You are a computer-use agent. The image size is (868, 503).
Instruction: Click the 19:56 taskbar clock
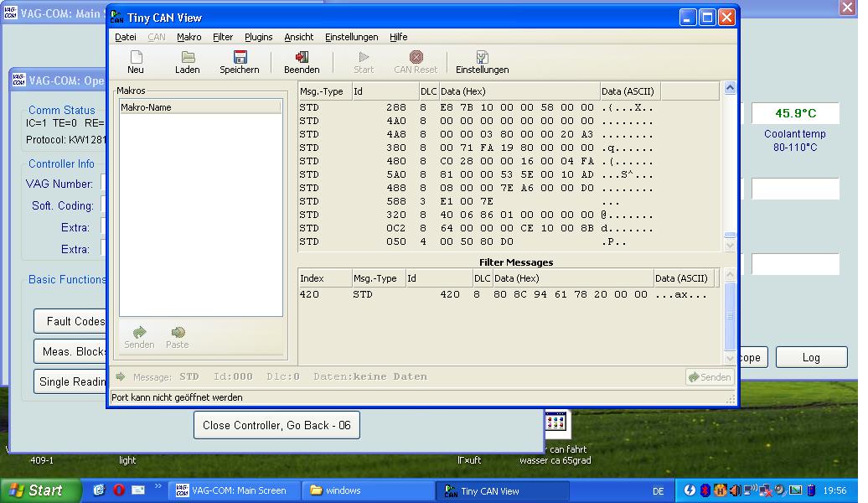click(x=834, y=490)
